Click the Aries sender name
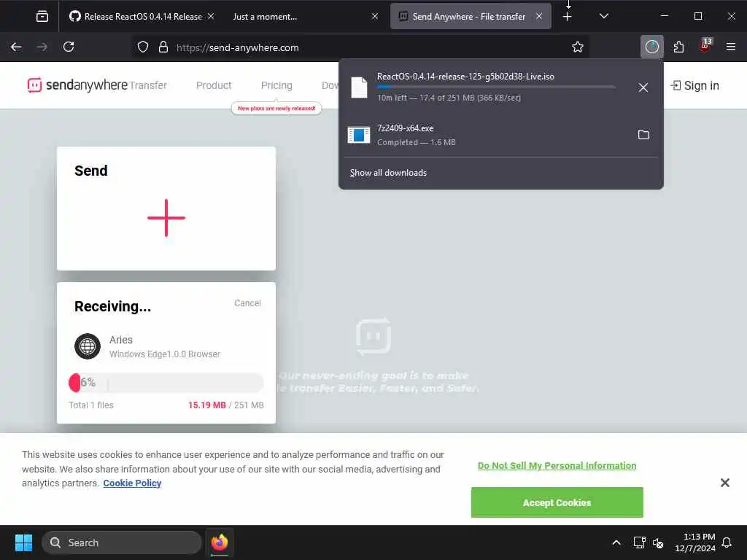 (121, 340)
